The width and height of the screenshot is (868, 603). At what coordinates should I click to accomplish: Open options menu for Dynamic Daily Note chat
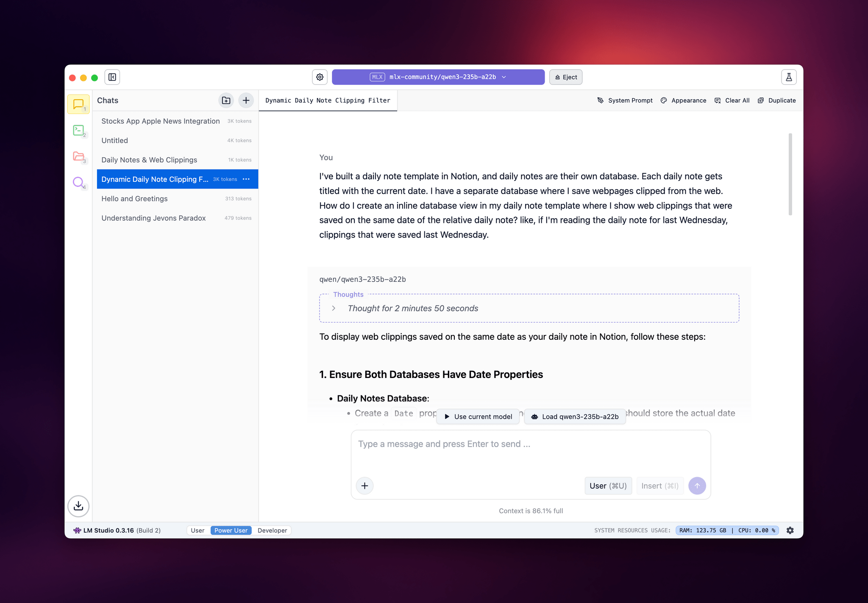tap(246, 179)
